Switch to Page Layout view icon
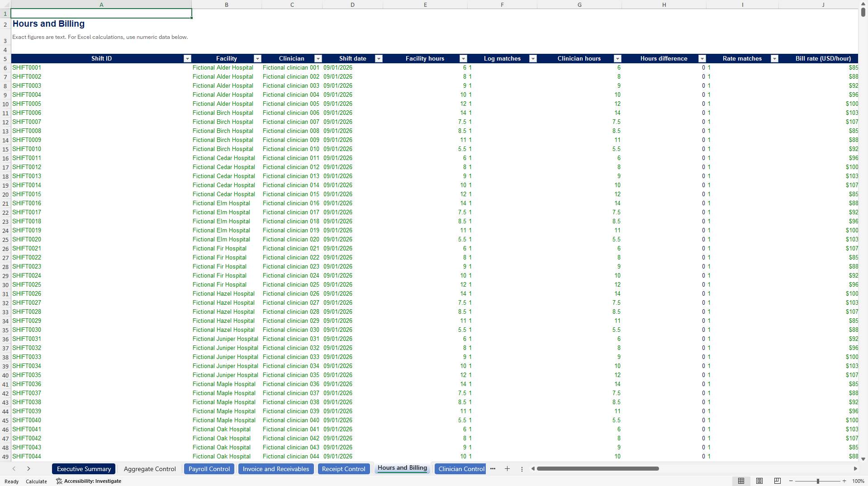 point(759,481)
